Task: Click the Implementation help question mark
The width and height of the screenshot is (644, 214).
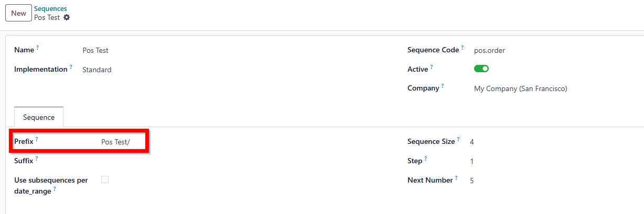Action: click(71, 67)
